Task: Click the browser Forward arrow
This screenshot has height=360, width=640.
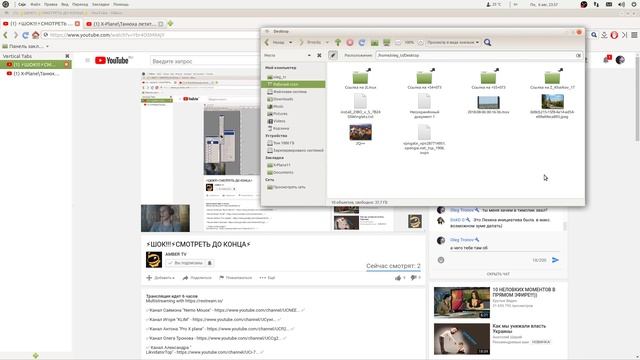Action: tap(16, 35)
